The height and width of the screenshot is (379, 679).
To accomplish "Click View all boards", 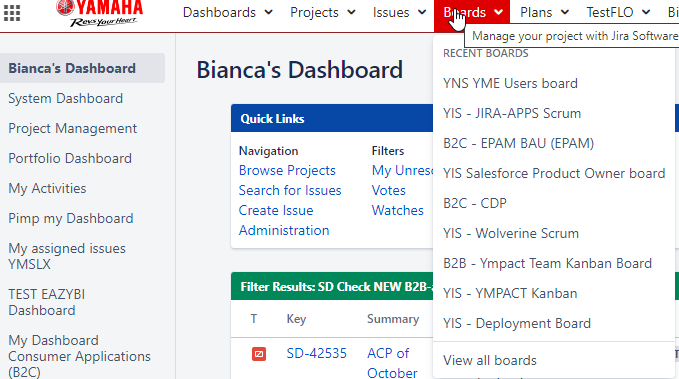I will pyautogui.click(x=490, y=360).
